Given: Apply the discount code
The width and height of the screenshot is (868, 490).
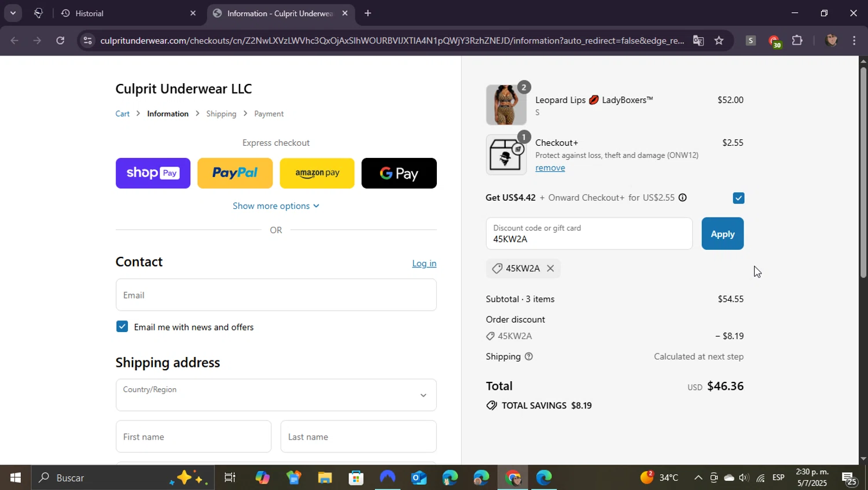Looking at the screenshot, I should coord(723,234).
